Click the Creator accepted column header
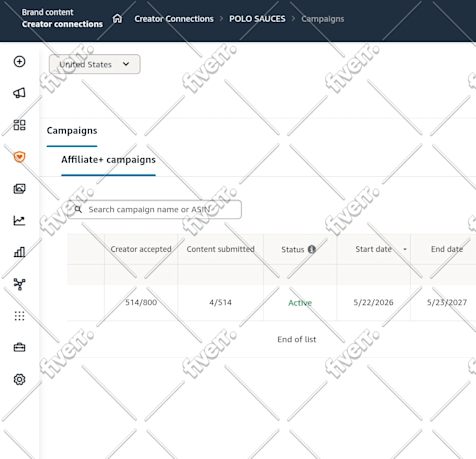476x459 pixels. pyautogui.click(x=141, y=249)
